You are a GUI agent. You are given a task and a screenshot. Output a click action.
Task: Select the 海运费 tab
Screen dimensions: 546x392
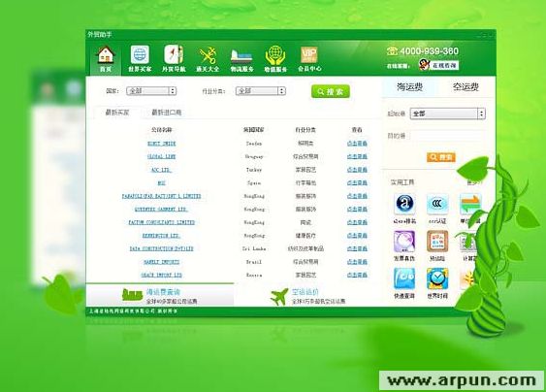410,86
